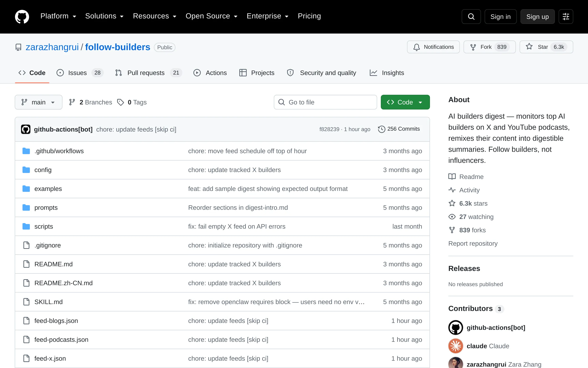Open the search magnifier button
The image size is (588, 368).
pos(471,17)
